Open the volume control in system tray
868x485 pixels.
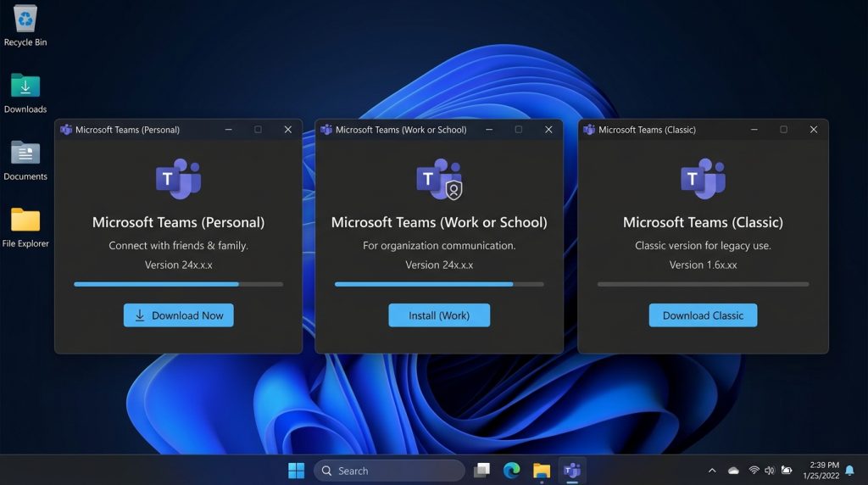[770, 471]
